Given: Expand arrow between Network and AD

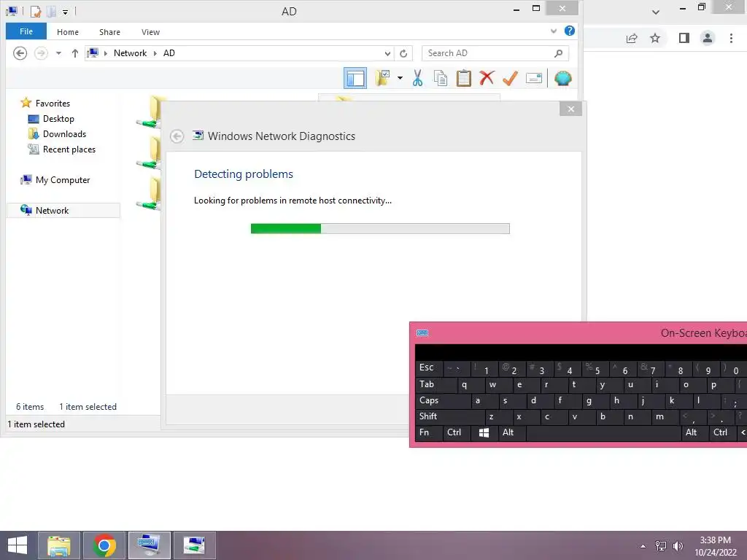Looking at the screenshot, I should (x=155, y=53).
